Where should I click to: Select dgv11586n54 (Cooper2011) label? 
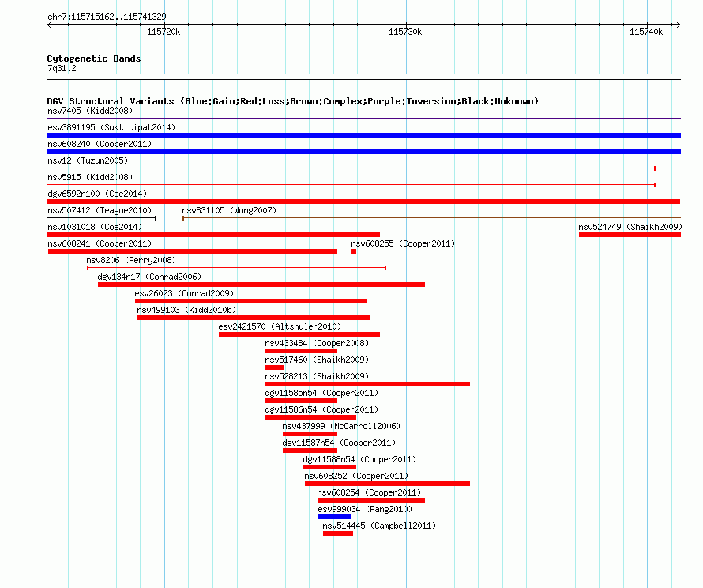[x=321, y=409]
